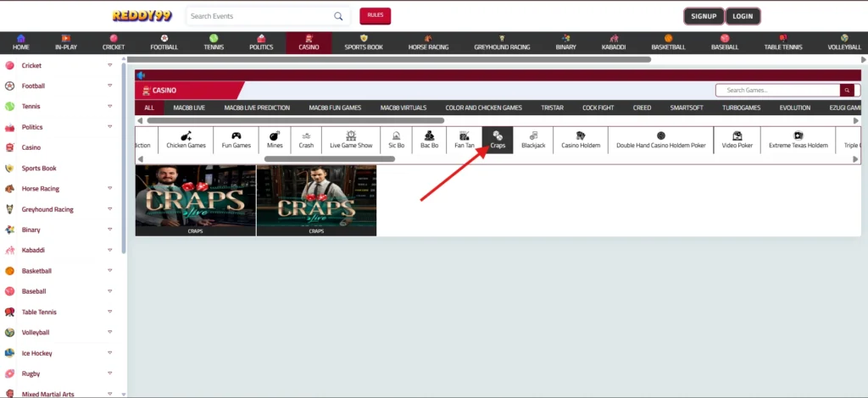Click the search magnifier icon in header

[339, 16]
